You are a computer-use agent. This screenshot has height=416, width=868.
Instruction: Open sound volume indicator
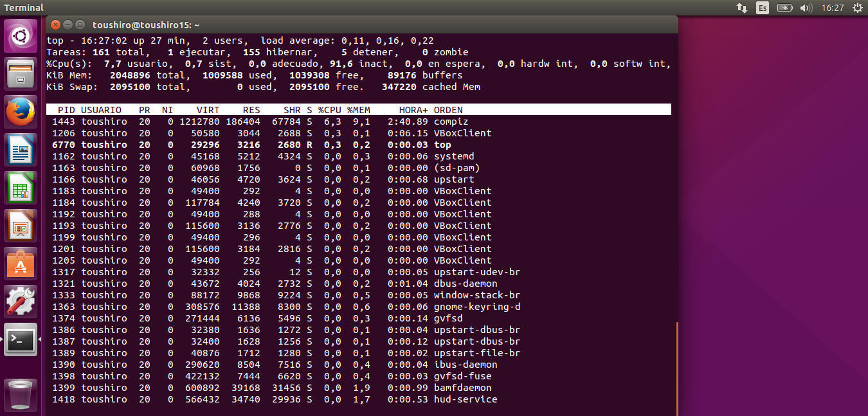[x=806, y=8]
